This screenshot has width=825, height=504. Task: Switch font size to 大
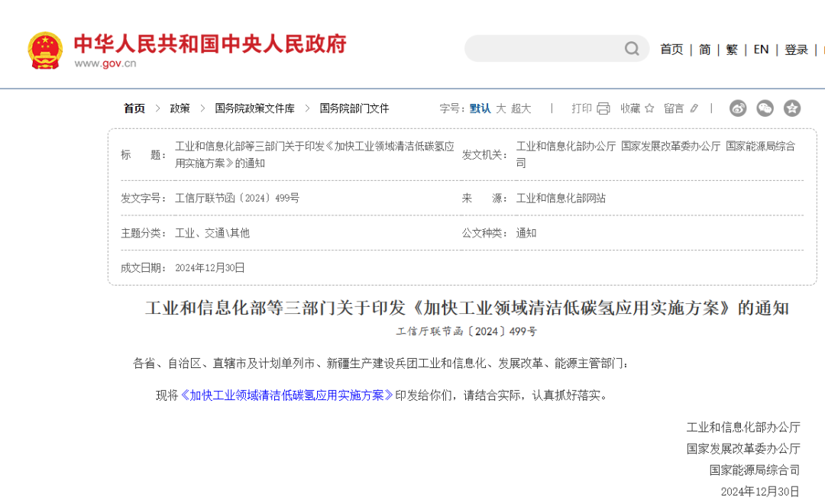pos(501,108)
